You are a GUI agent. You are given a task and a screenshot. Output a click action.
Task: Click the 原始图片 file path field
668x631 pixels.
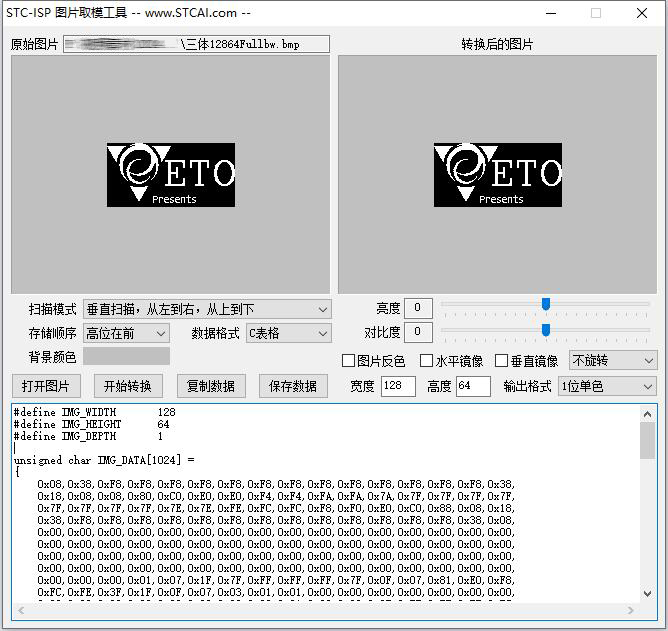pyautogui.click(x=196, y=44)
